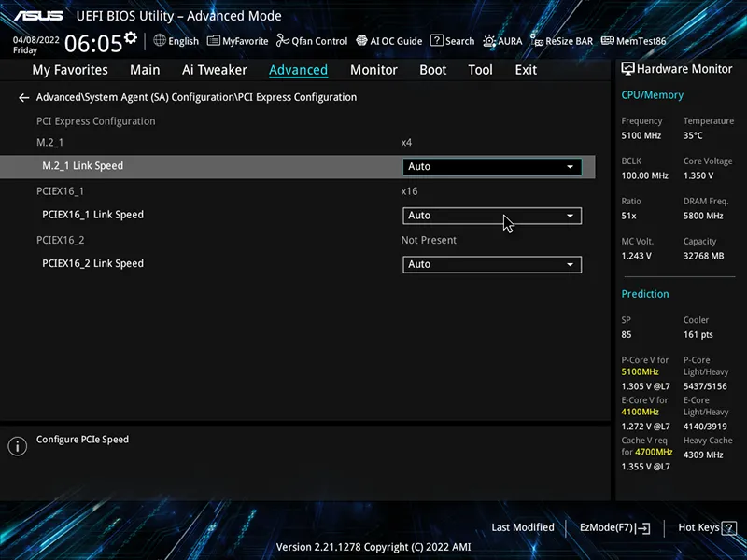Select the Advanced tab
Viewport: 747px width, 560px height.
(298, 70)
